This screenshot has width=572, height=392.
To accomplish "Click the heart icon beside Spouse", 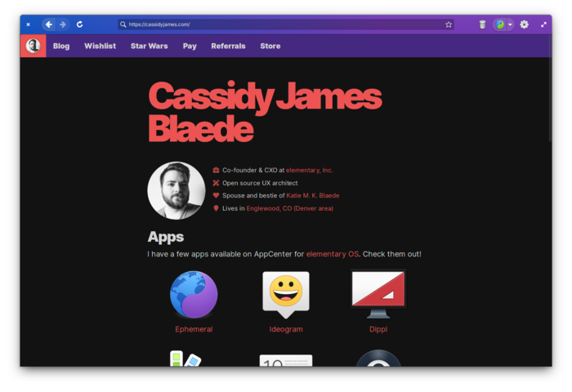I will coord(216,195).
